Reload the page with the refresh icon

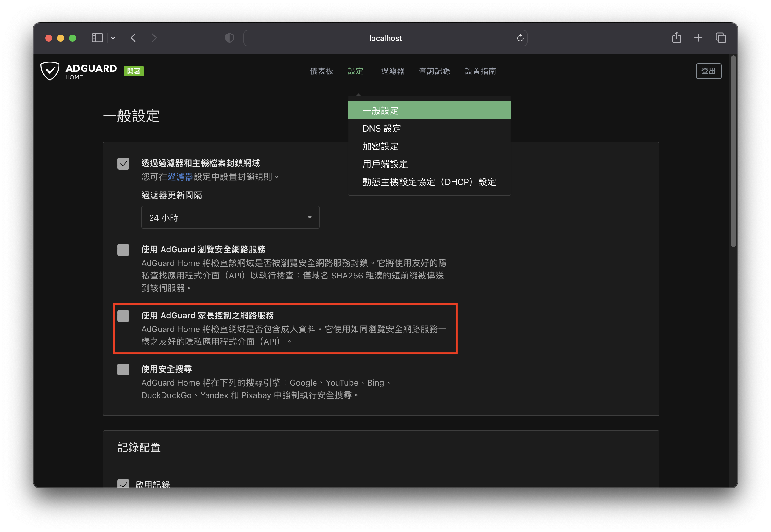(x=520, y=38)
